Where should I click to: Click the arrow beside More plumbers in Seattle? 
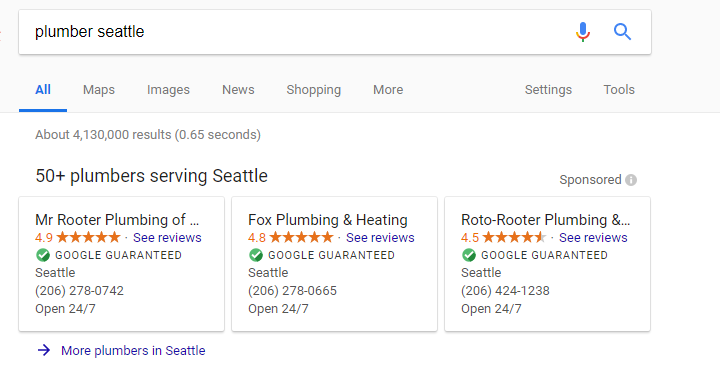coord(44,350)
